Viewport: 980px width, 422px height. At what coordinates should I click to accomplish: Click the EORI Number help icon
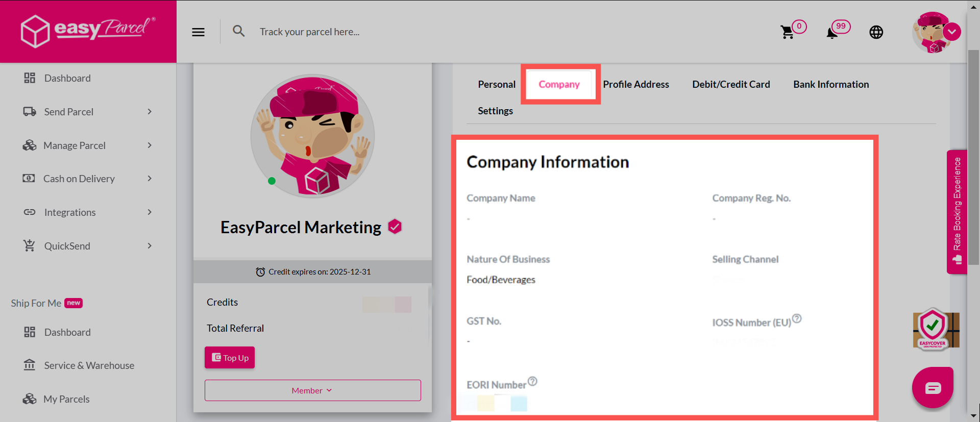coord(532,381)
